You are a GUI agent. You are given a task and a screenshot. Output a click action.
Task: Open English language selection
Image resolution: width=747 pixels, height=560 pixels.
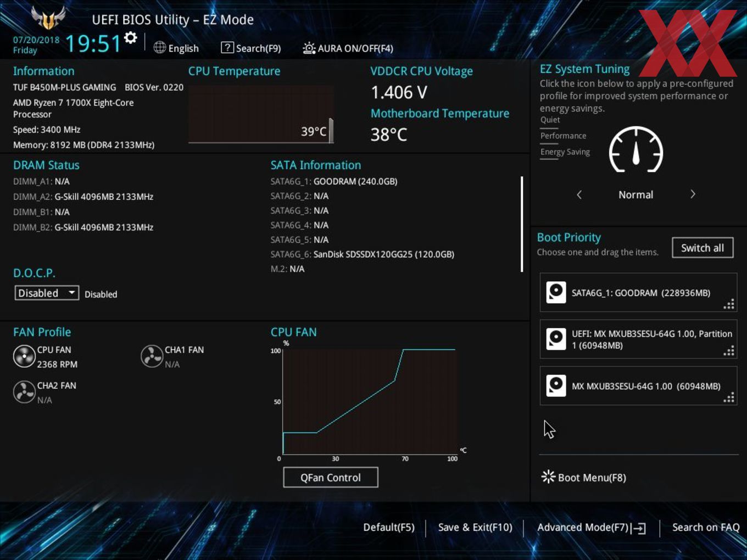coord(183,48)
